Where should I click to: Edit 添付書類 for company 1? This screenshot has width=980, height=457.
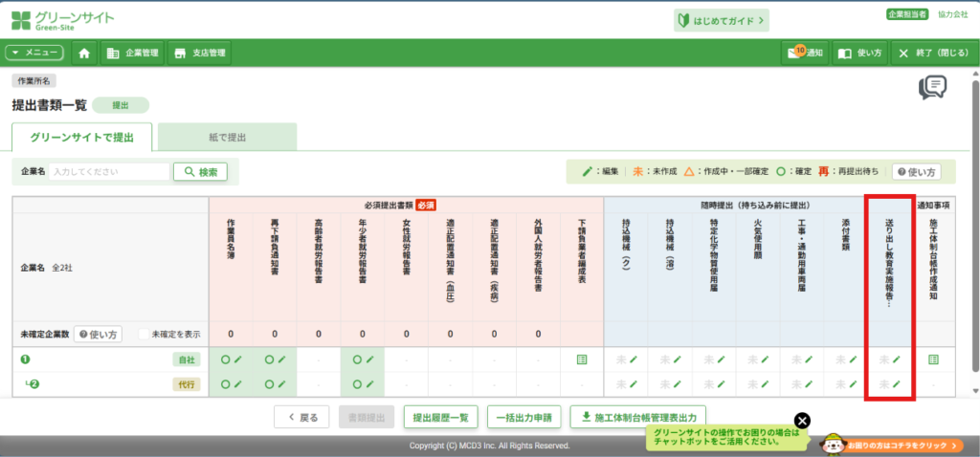[x=853, y=359]
